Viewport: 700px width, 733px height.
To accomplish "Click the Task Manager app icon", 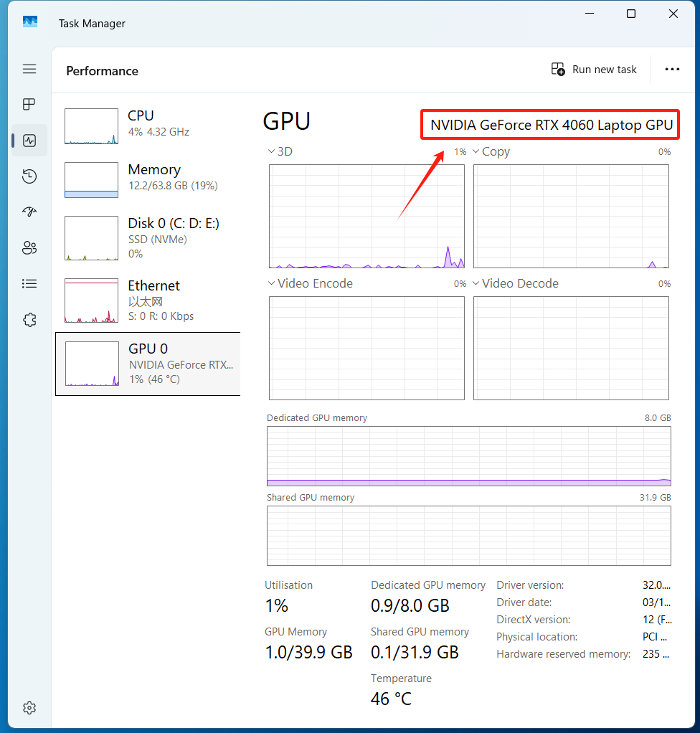I will (x=30, y=22).
